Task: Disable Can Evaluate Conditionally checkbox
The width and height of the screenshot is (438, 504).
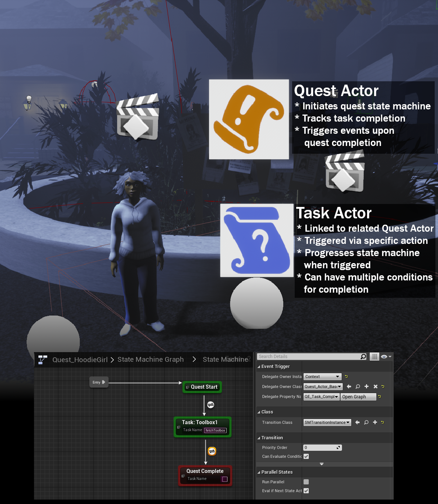Action: point(306,456)
